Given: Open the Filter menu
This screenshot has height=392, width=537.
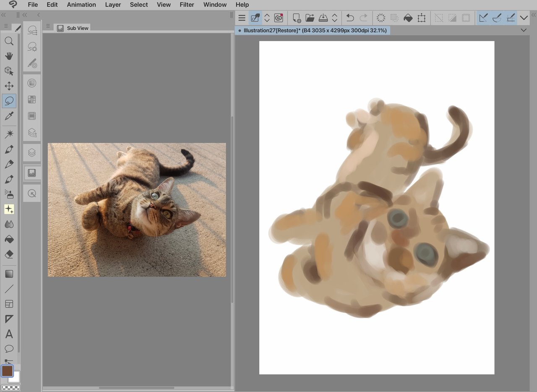Looking at the screenshot, I should 187,5.
